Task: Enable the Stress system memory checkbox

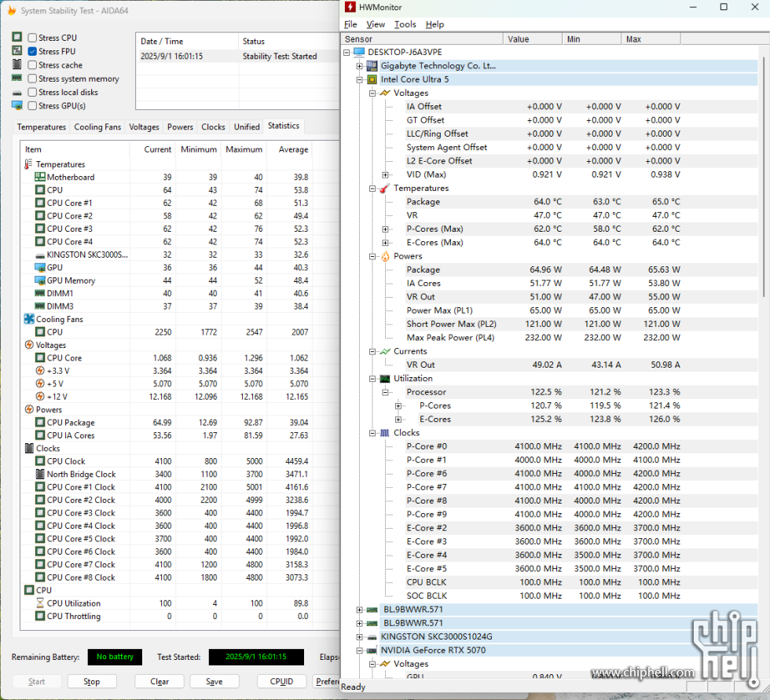Action: point(32,79)
